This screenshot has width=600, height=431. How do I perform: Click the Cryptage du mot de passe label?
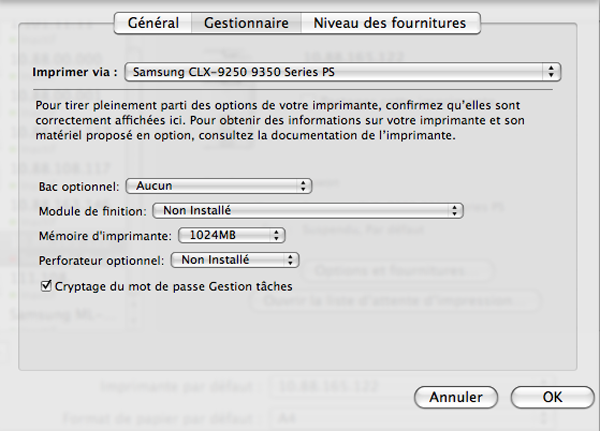click(x=173, y=286)
